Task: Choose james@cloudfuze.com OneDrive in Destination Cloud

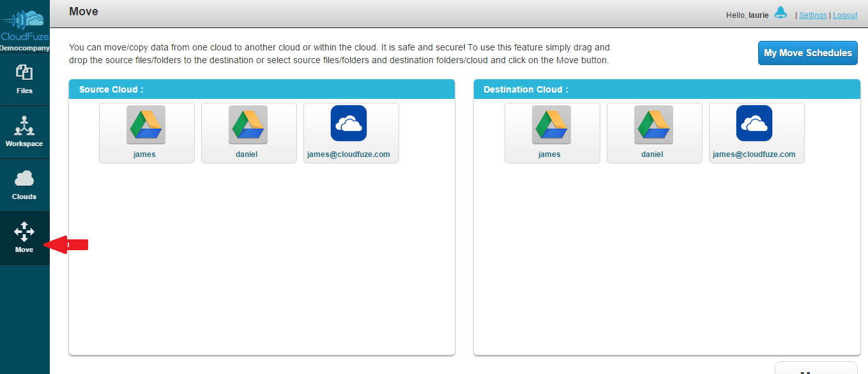Action: coord(757,133)
